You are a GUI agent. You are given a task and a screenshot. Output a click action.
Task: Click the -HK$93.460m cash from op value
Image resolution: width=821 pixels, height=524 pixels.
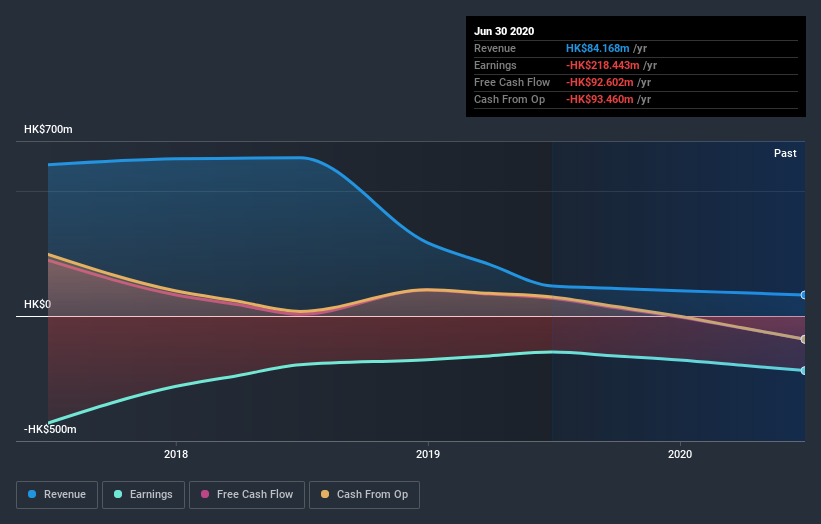[x=600, y=99]
